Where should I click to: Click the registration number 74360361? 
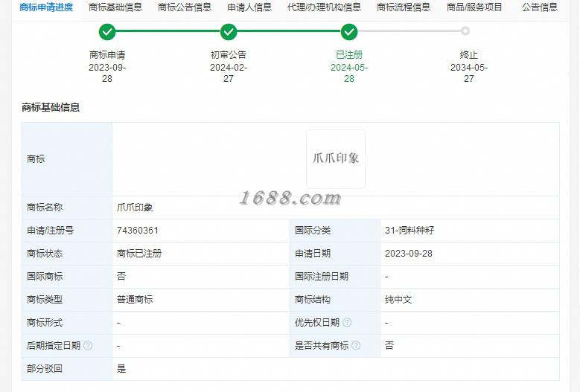[x=138, y=231]
